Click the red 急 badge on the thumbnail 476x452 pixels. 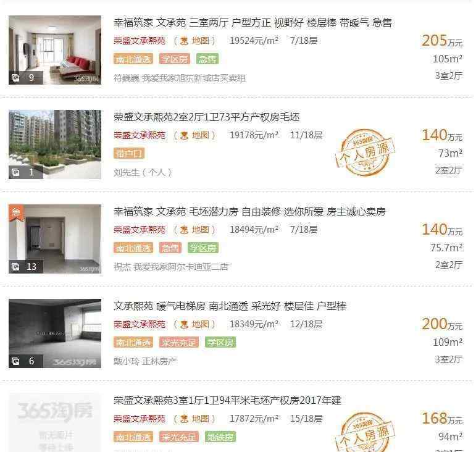pos(16,212)
